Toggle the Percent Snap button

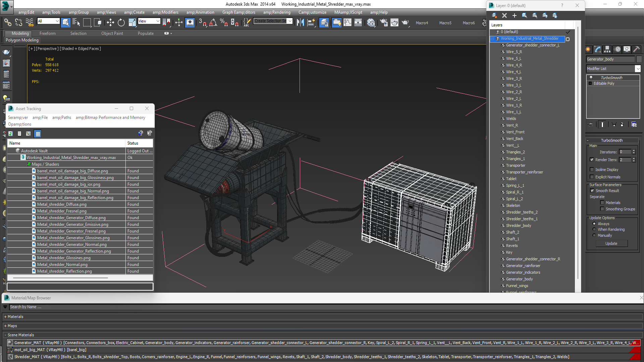(224, 22)
